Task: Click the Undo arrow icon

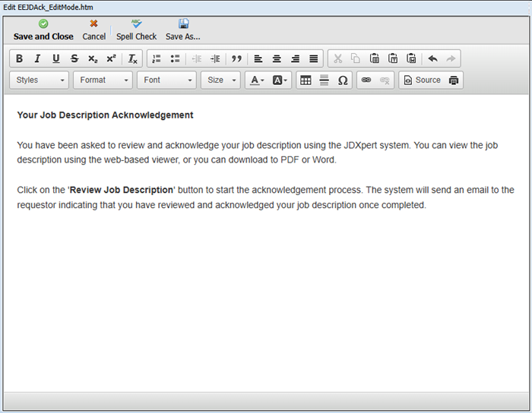Action: coord(433,58)
